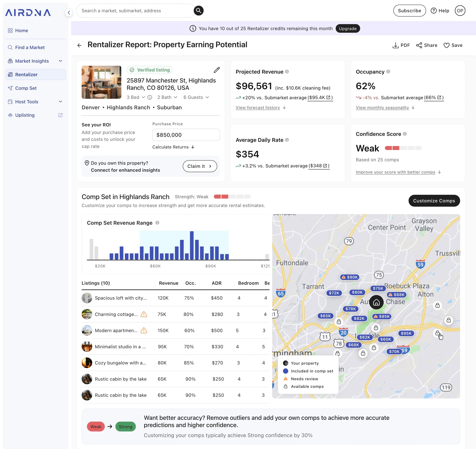Click the $88K needs-review map pin

(x=396, y=295)
